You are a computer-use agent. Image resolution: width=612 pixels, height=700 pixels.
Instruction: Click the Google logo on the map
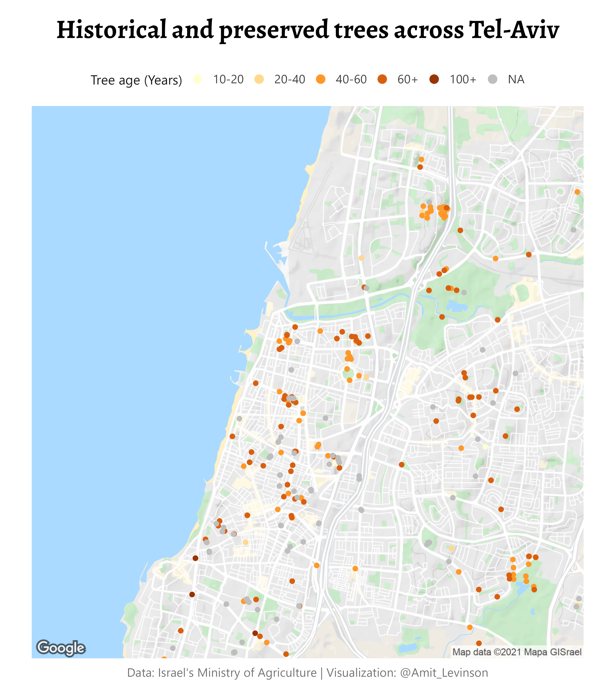(61, 648)
